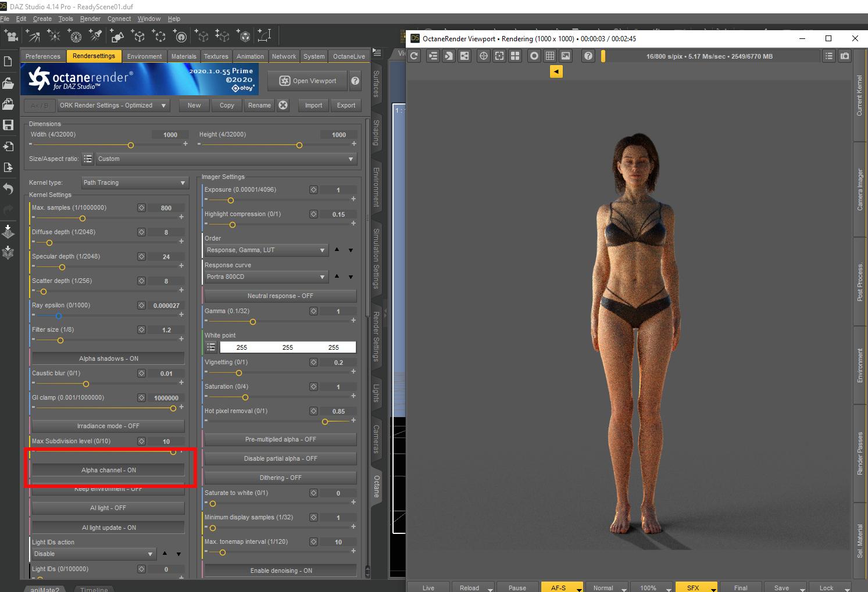This screenshot has height=592, width=868.
Task: Toggle Enable denoising - ON button
Action: [x=280, y=571]
